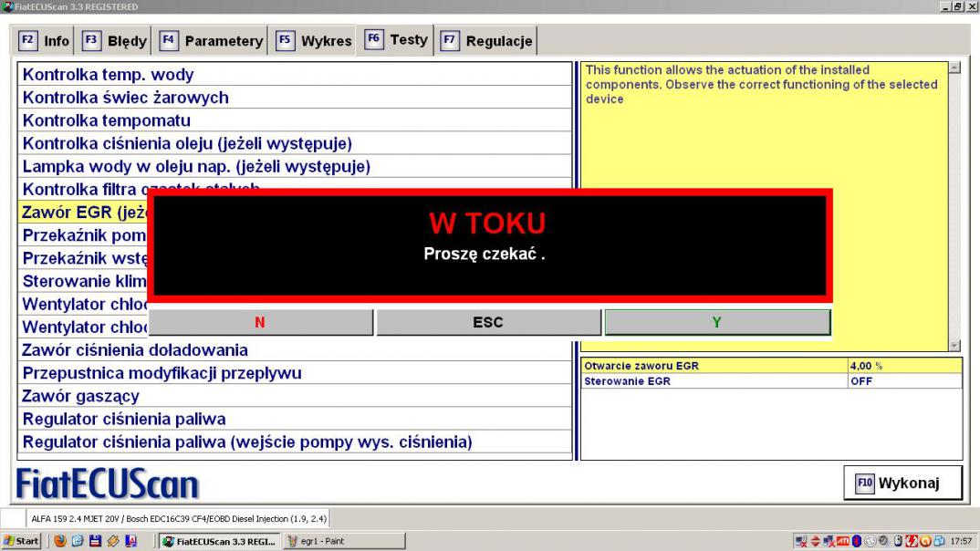Select Kontrolka świec żarowych test
The height and width of the screenshot is (551, 980).
coord(295,98)
